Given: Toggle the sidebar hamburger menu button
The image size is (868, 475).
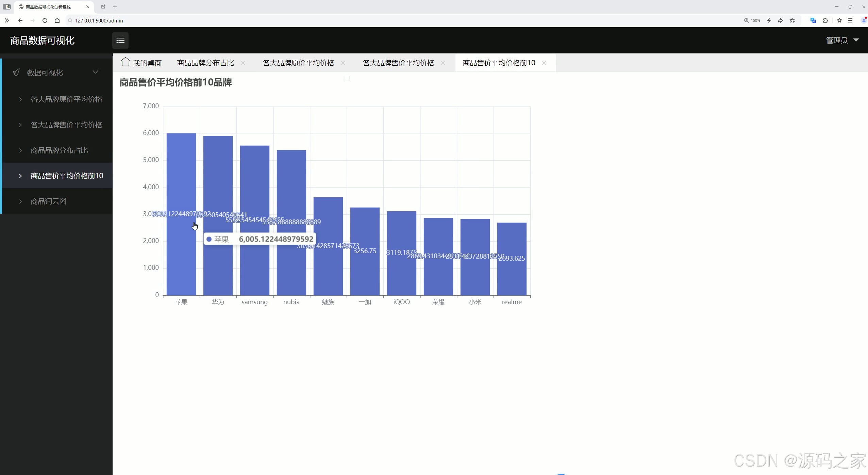Looking at the screenshot, I should pos(120,40).
